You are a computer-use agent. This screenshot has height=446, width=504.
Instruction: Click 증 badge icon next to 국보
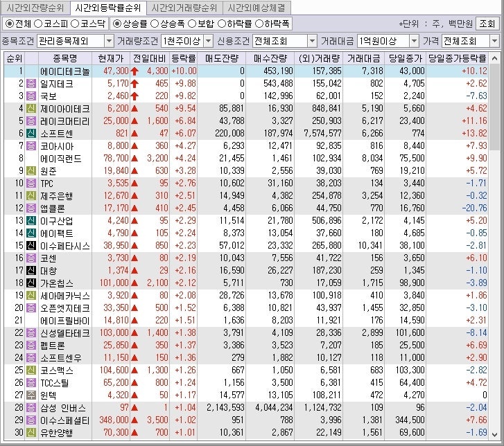(31, 96)
